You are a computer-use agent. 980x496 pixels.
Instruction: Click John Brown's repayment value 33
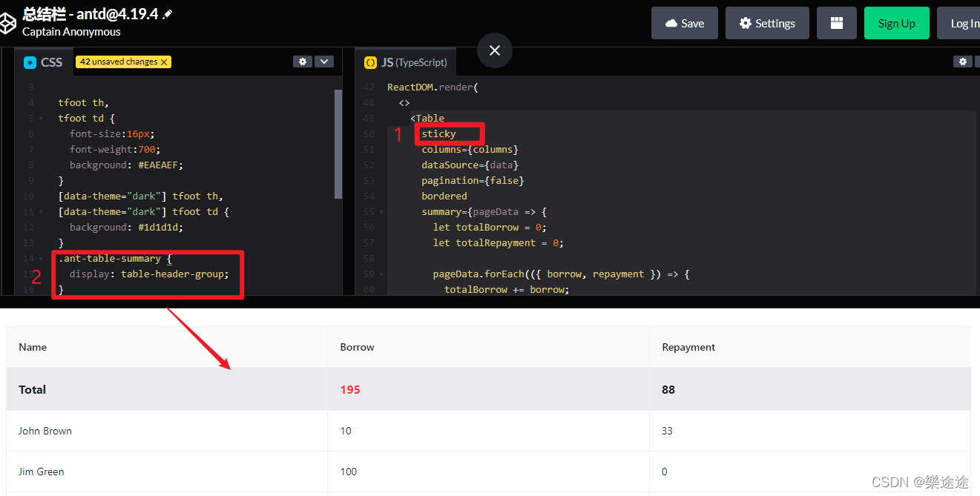(667, 431)
